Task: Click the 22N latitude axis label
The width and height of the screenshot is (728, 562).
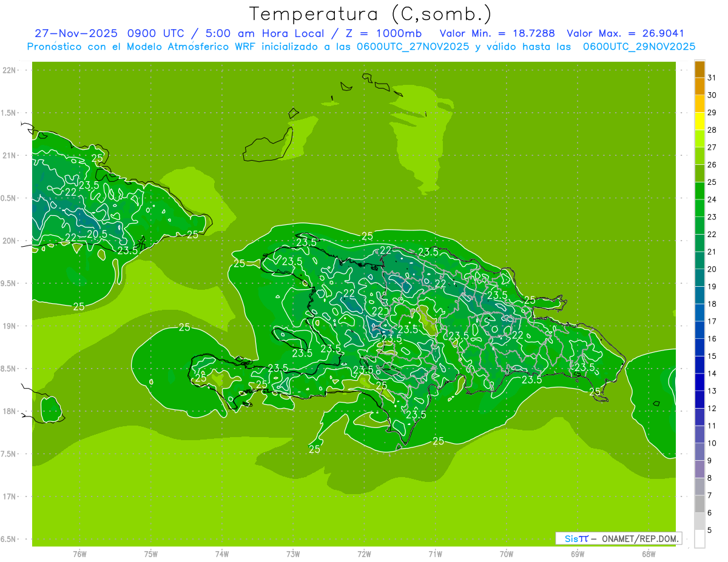Action: (x=10, y=70)
